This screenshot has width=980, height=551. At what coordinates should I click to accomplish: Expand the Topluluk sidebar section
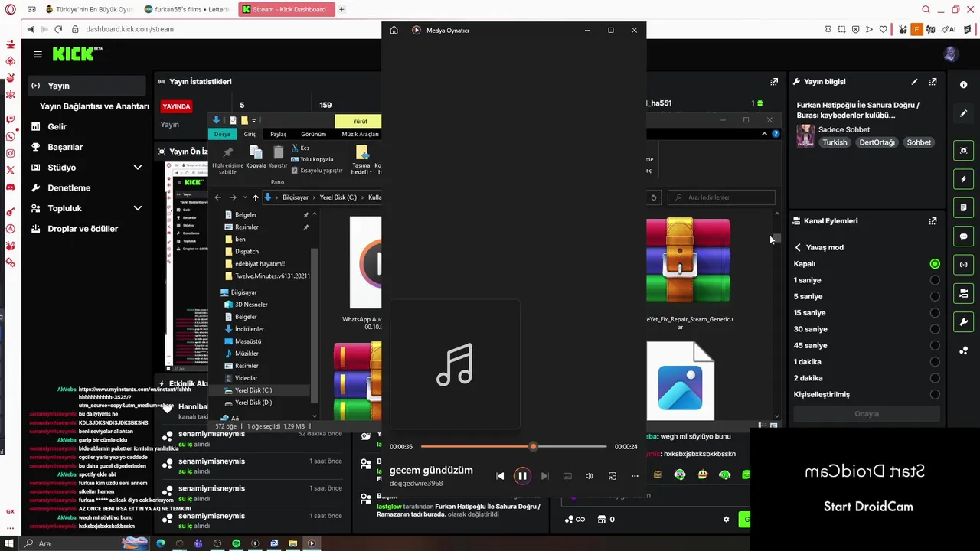pyautogui.click(x=138, y=208)
